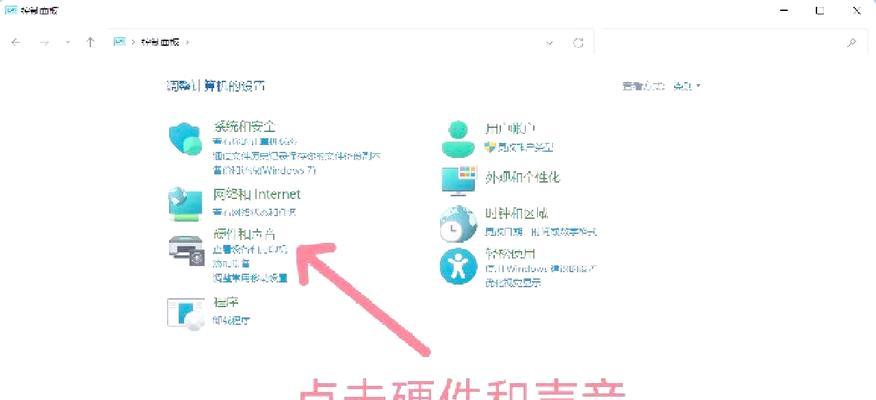Open the Network and Internet globe-monitor icon

click(185, 204)
